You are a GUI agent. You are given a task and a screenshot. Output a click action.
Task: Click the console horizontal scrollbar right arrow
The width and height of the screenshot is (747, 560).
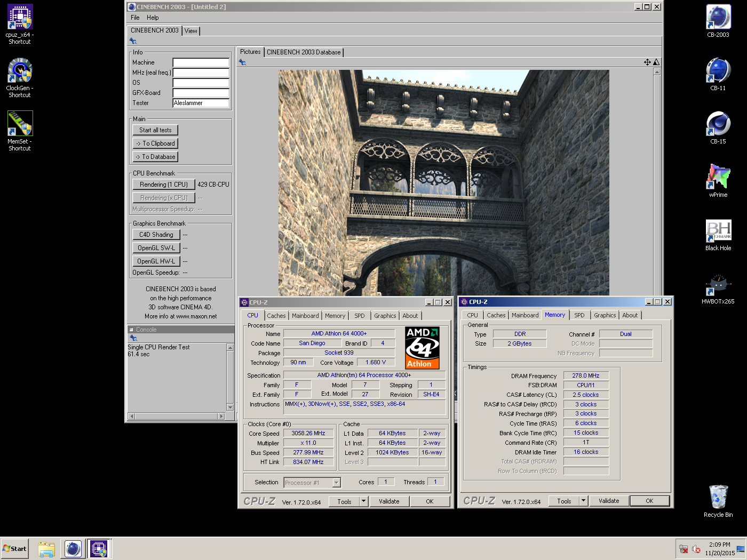click(x=221, y=416)
